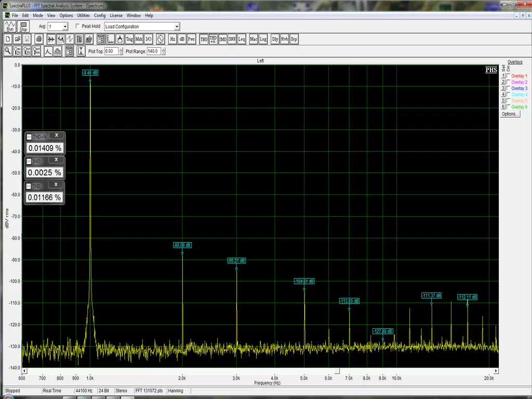Click the THD+N measurement toolbar icon
Viewport: 532px width, 399px height.
(x=213, y=39)
